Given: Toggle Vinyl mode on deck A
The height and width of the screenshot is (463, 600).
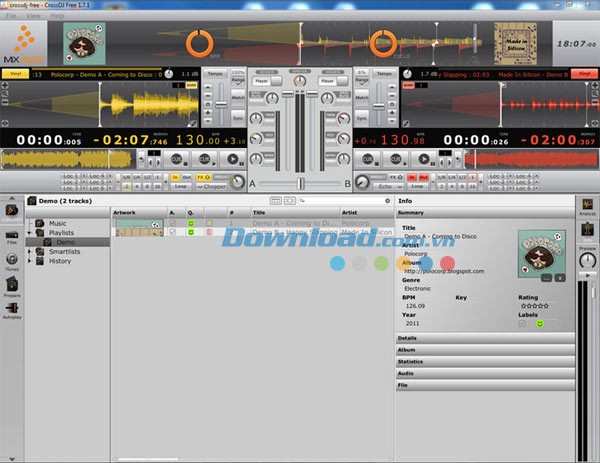Looking at the screenshot, I should (14, 73).
